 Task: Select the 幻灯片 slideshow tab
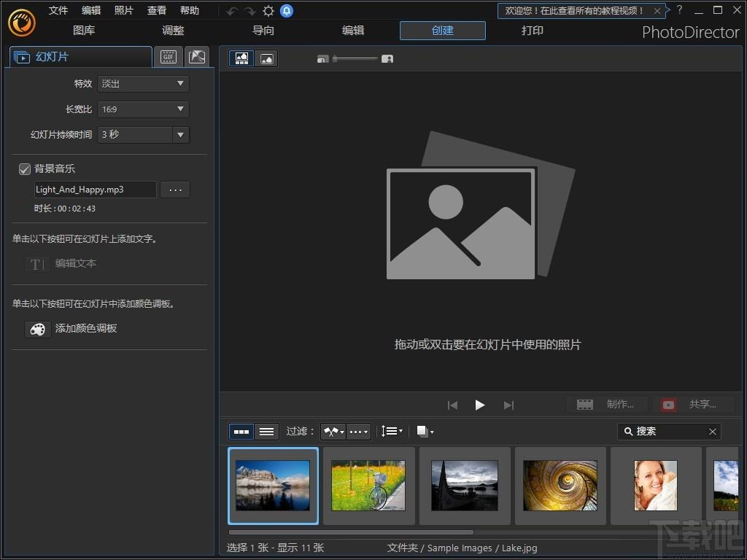[81, 57]
